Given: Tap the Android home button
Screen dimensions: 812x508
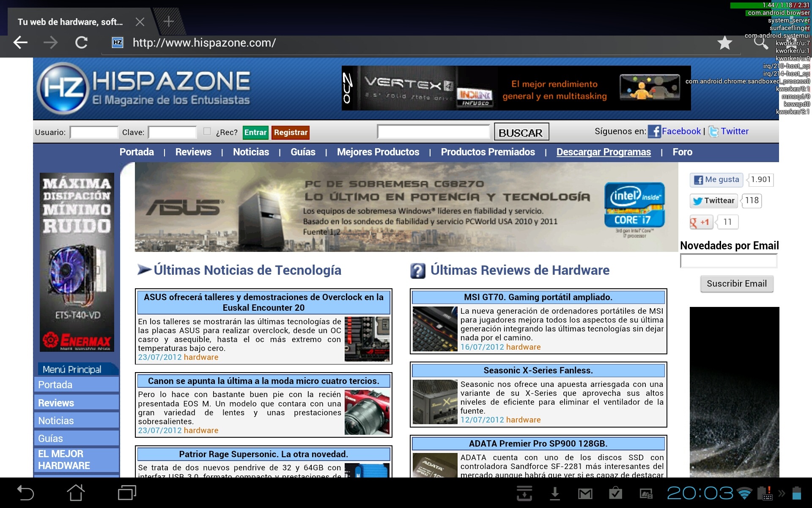Looking at the screenshot, I should pyautogui.click(x=76, y=493).
